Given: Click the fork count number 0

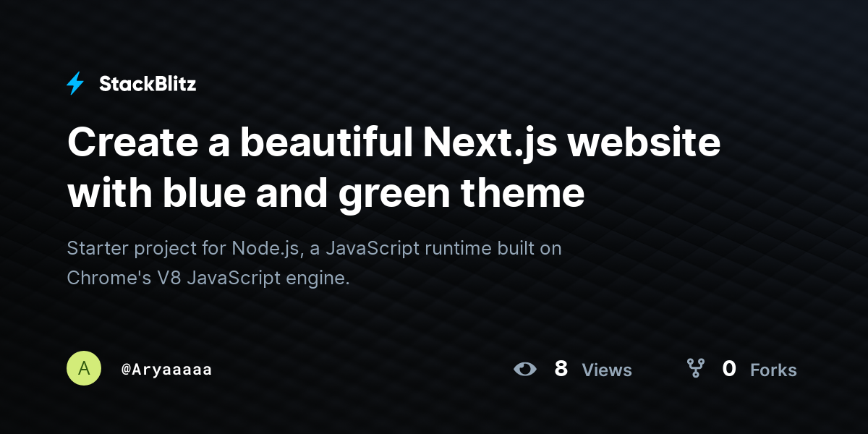Looking at the screenshot, I should [x=729, y=369].
